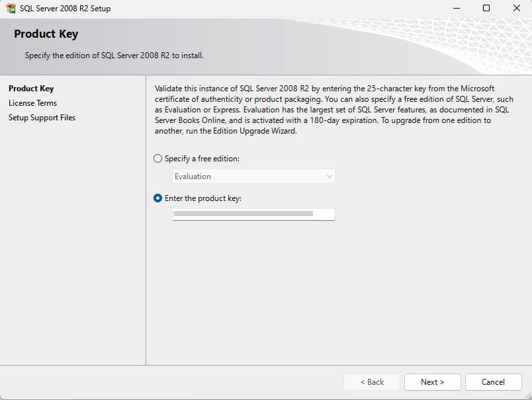The image size is (532, 400).
Task: Choose the 'Enter the product key' radio option
Action: click(x=157, y=198)
